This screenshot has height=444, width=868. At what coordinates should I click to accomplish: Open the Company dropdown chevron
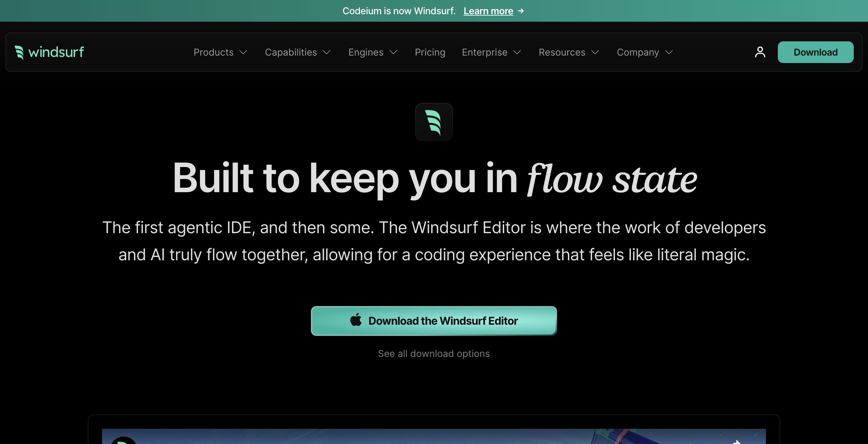pyautogui.click(x=669, y=53)
